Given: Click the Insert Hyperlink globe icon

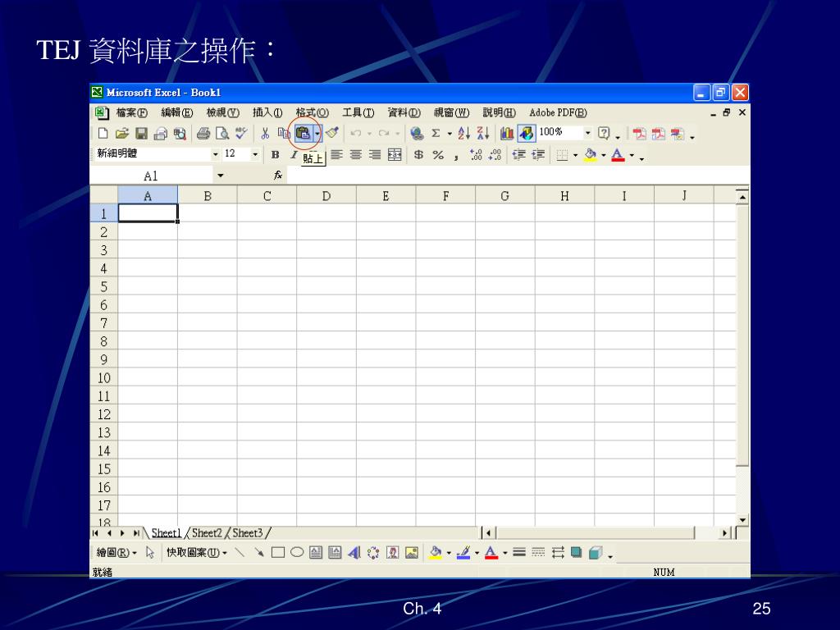Looking at the screenshot, I should [416, 134].
